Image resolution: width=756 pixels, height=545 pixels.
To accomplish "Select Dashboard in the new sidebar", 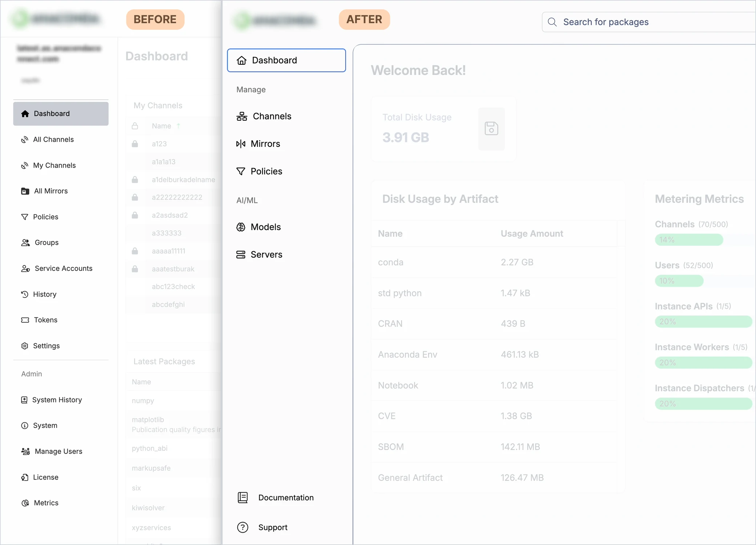I will point(286,60).
